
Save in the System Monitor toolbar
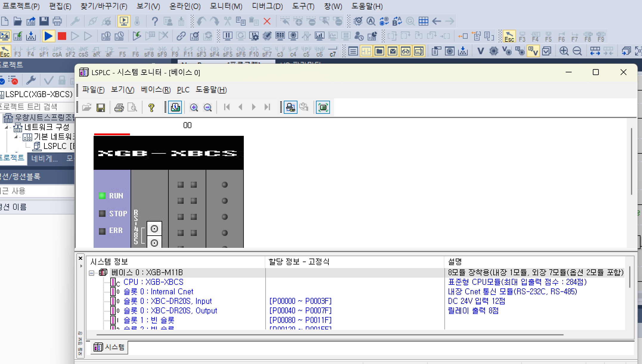pos(101,107)
